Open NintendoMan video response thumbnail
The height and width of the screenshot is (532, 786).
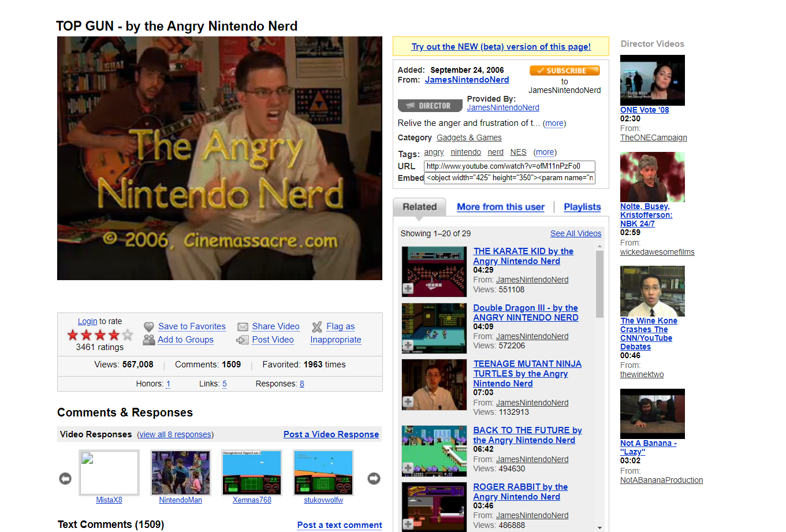(181, 473)
